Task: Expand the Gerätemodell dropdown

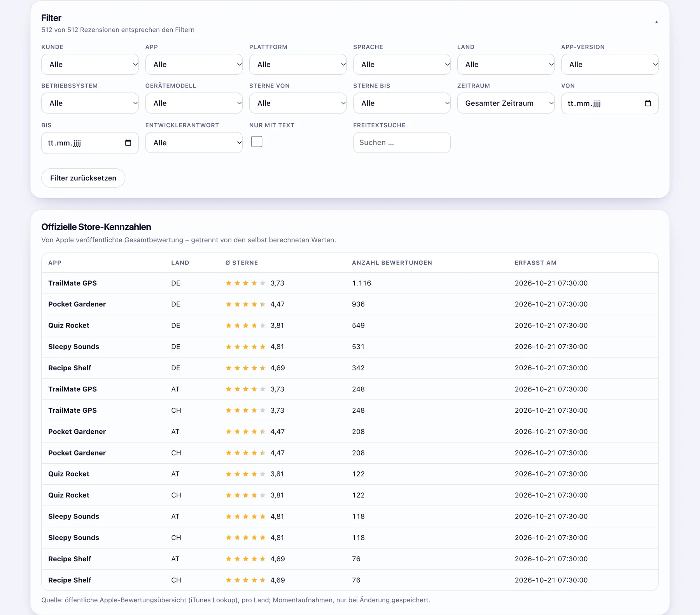Action: (x=194, y=103)
